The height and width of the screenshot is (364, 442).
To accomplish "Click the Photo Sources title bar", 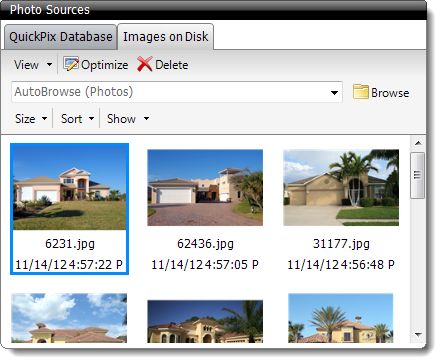I will coord(213,9).
